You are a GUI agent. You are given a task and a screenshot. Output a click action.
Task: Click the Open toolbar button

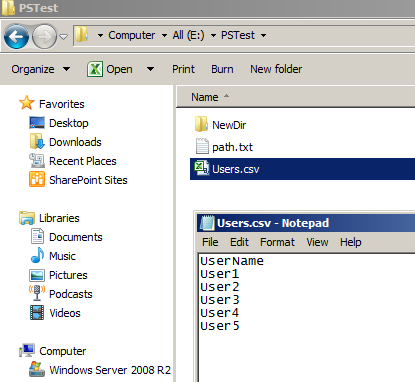point(119,69)
